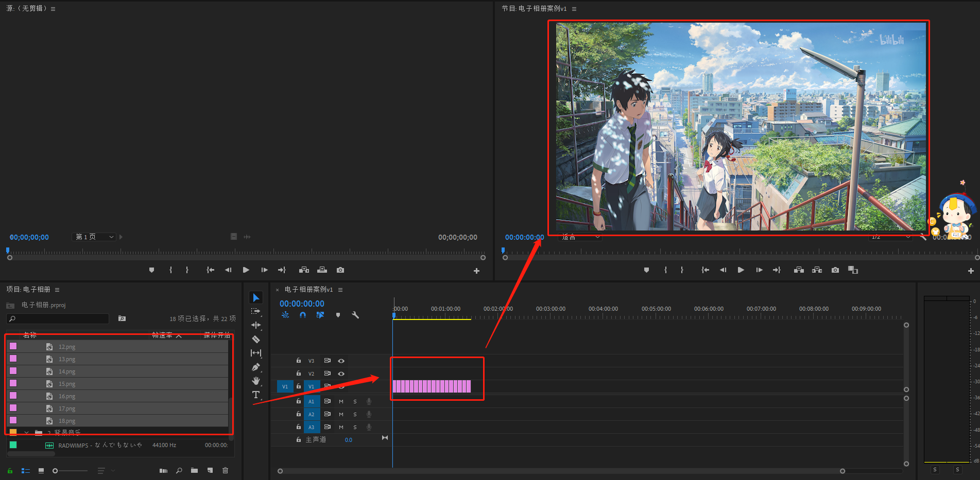Open Source monitor panel menu
The image size is (980, 480).
pyautogui.click(x=53, y=9)
